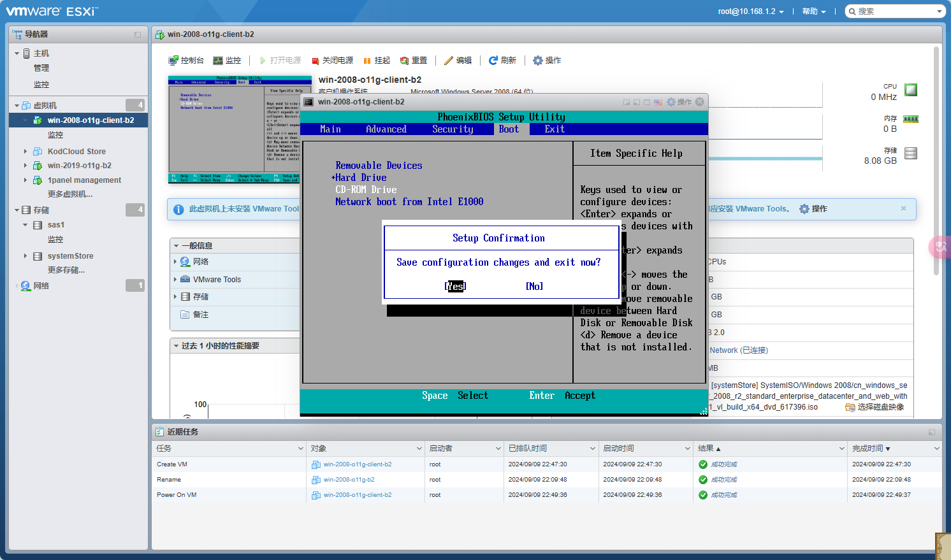
Task: Collapse the sas1 datastore node
Action: click(25, 225)
